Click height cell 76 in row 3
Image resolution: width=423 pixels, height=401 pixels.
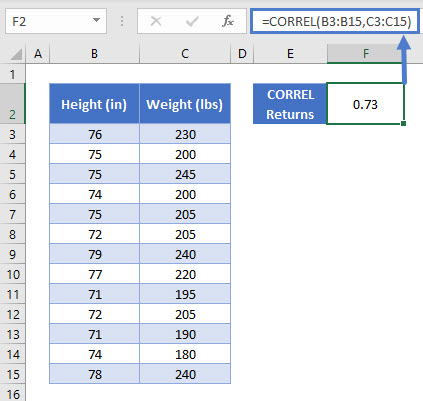pos(94,134)
